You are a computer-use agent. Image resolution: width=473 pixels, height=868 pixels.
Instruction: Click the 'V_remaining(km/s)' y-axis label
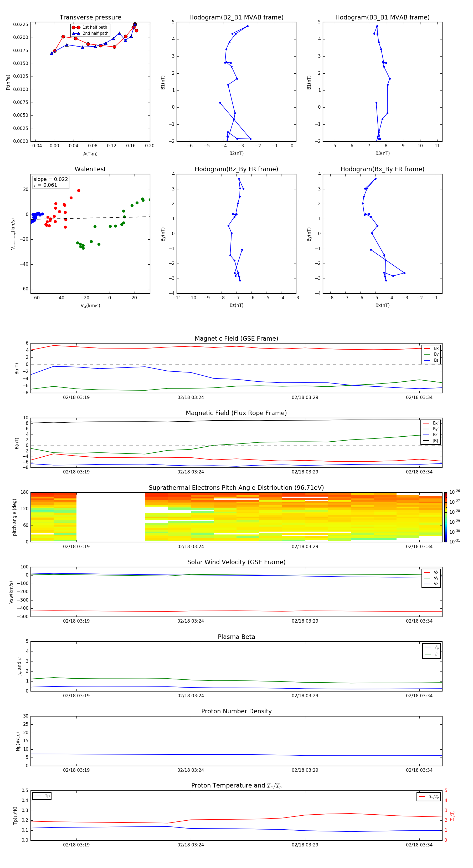13,234
